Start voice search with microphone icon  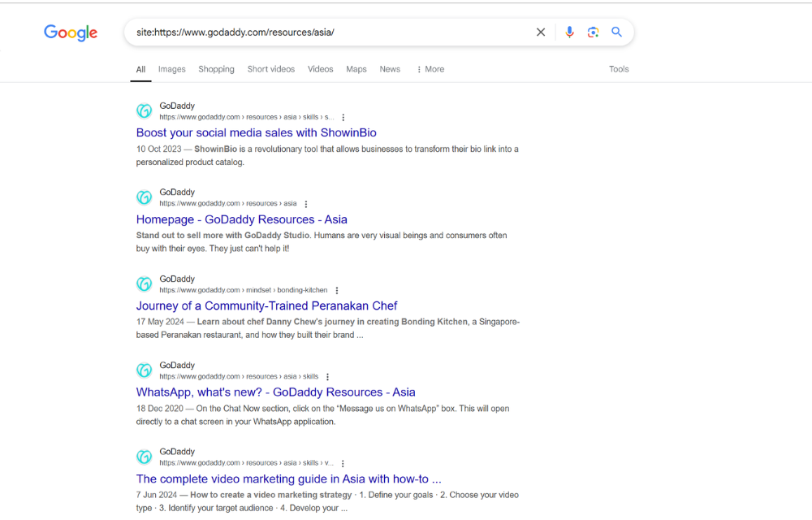click(x=569, y=32)
